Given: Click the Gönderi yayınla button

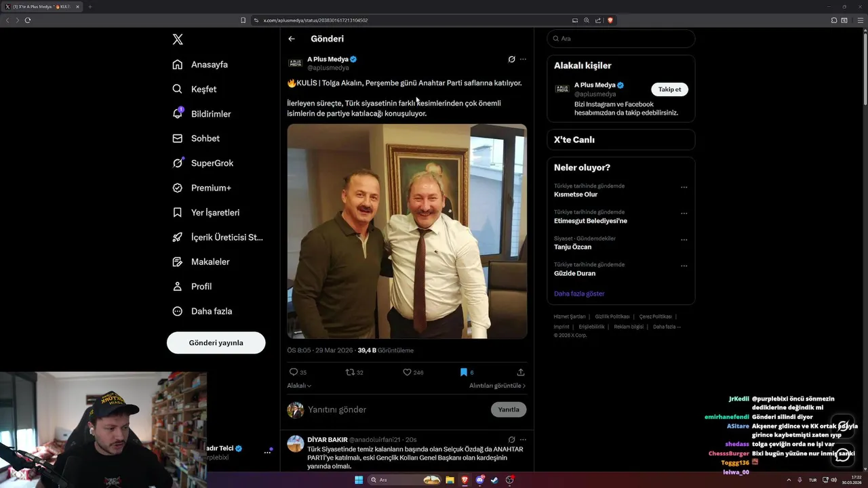Looking at the screenshot, I should 216,342.
